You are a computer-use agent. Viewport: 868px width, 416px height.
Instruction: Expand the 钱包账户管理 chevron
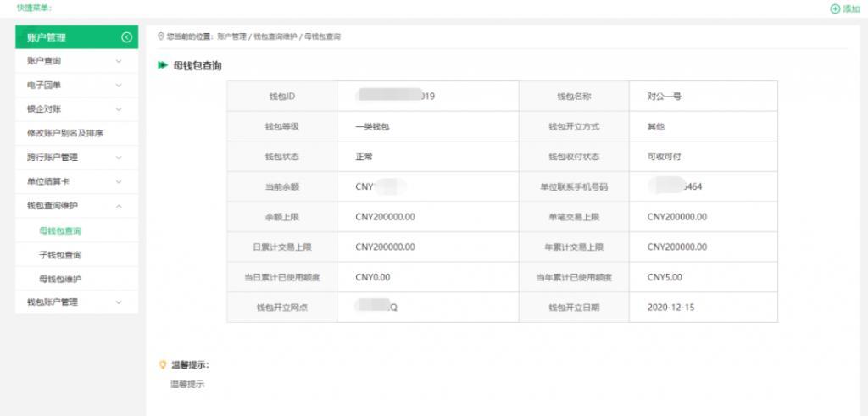119,302
